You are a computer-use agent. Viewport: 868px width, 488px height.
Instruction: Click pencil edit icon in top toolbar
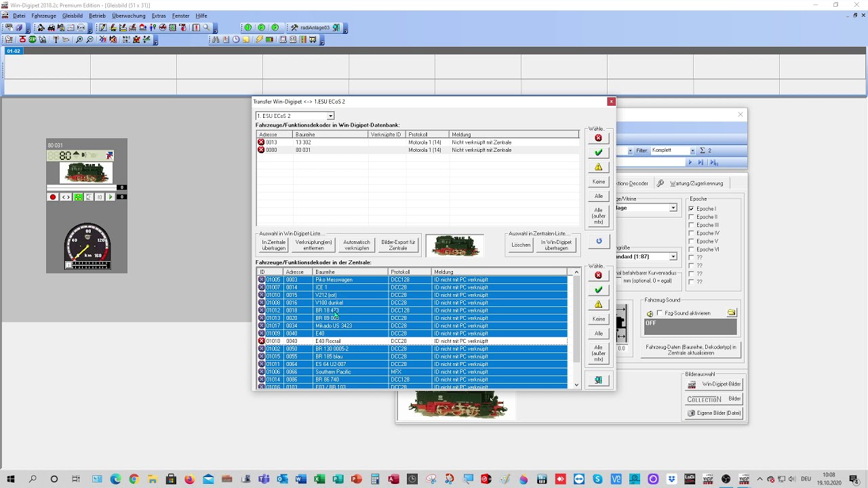(103, 28)
